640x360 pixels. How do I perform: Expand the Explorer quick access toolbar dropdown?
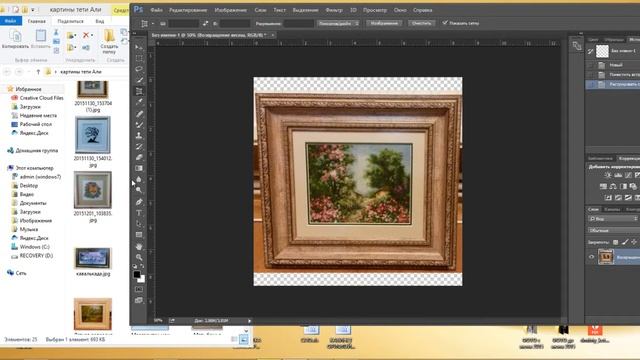[33, 9]
